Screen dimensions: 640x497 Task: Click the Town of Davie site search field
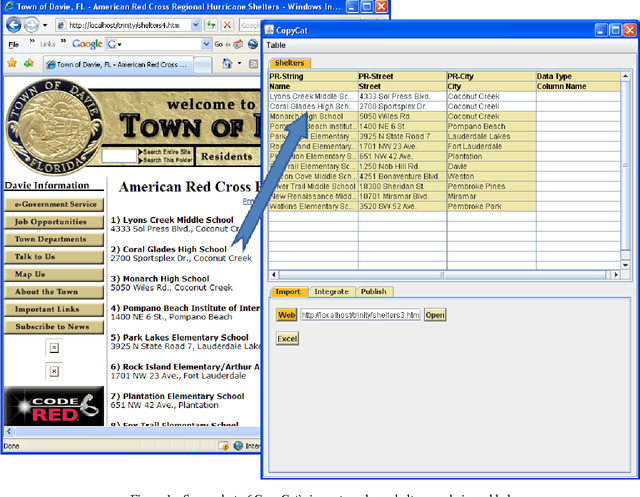[119, 156]
